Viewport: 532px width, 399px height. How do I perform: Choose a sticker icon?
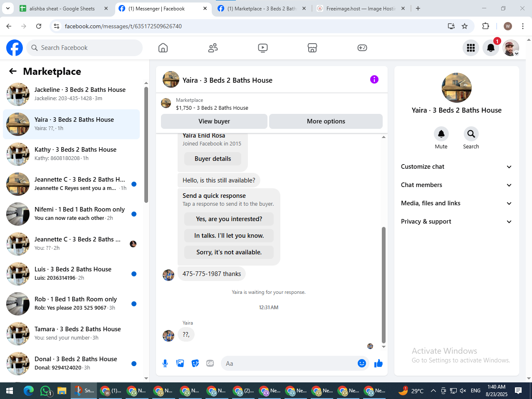point(195,363)
